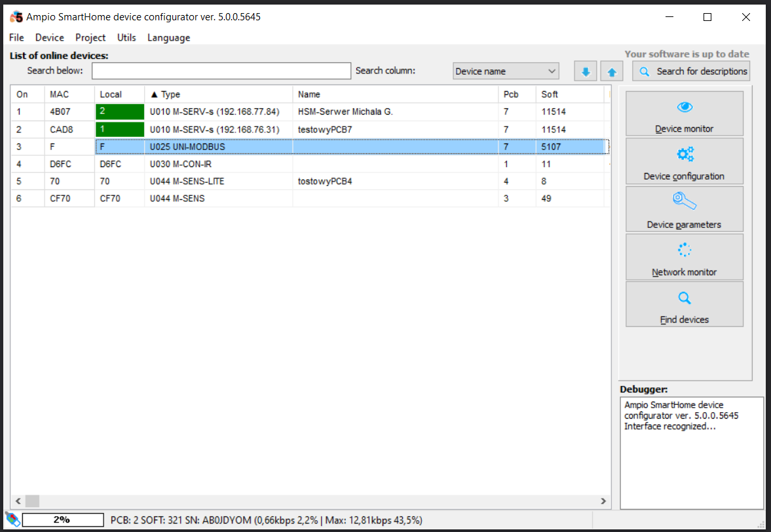Click the 2% bus load progress bar

(x=63, y=520)
